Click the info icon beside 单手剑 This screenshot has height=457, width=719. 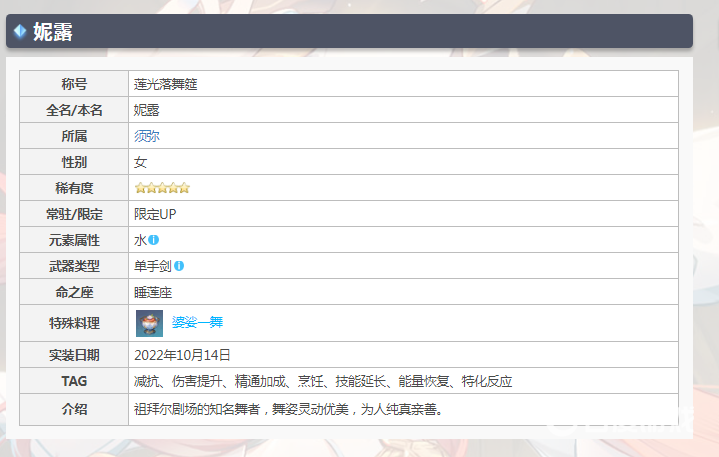pyautogui.click(x=179, y=266)
